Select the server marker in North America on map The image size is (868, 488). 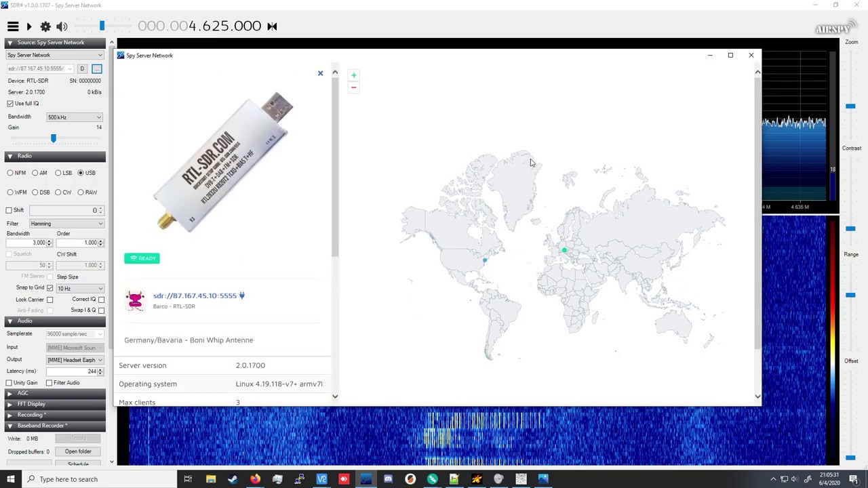(485, 260)
